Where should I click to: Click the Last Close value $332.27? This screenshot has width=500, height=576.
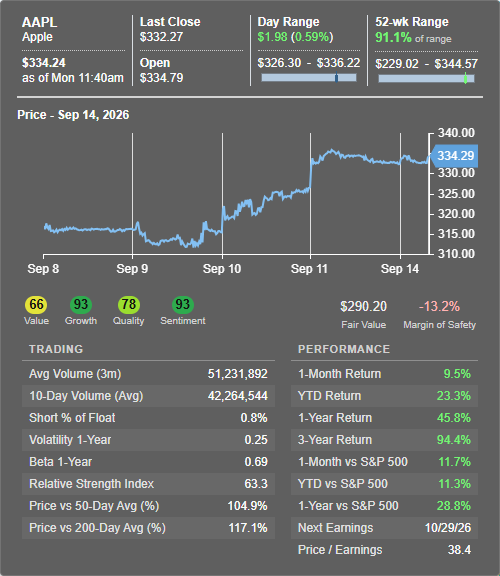pyautogui.click(x=161, y=37)
